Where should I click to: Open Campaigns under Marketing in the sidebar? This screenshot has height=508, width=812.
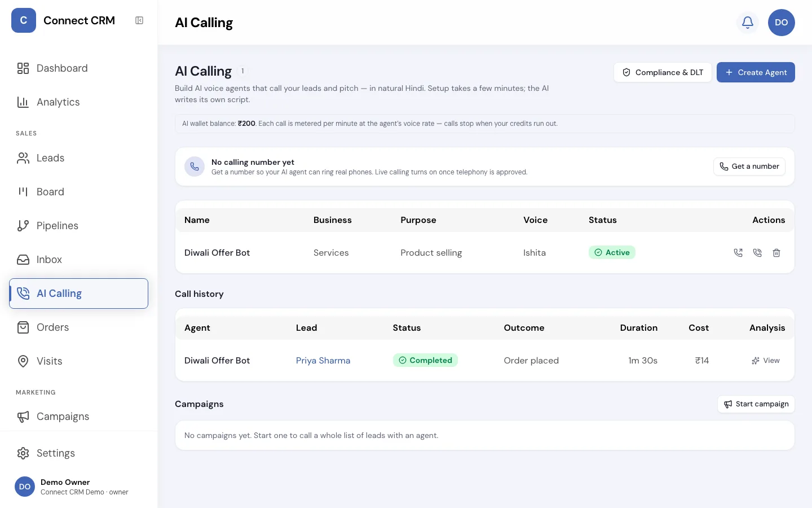pyautogui.click(x=79, y=417)
